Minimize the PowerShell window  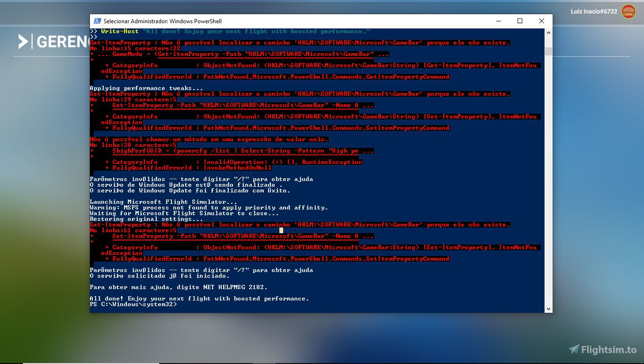pos(498,21)
